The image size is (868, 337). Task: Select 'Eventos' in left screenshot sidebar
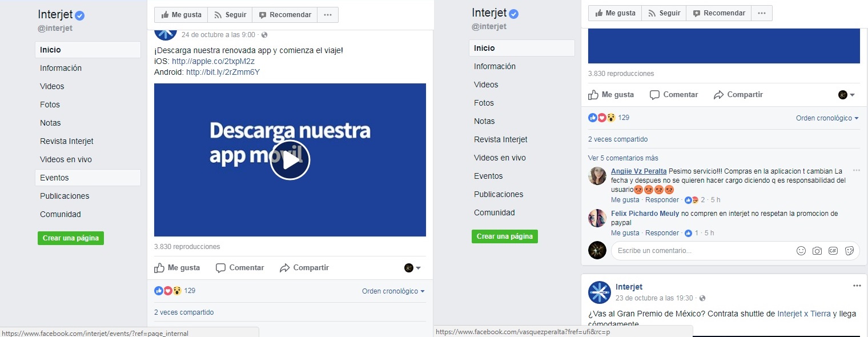[x=88, y=178]
